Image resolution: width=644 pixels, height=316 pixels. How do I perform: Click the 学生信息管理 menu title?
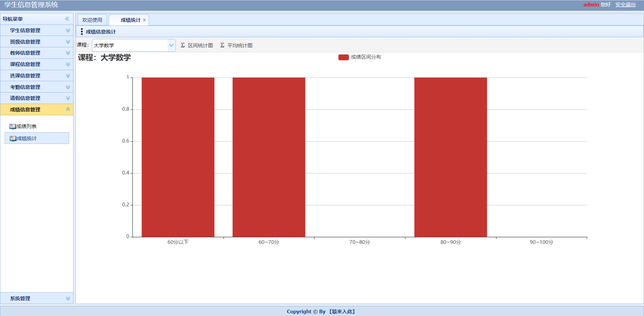25,30
